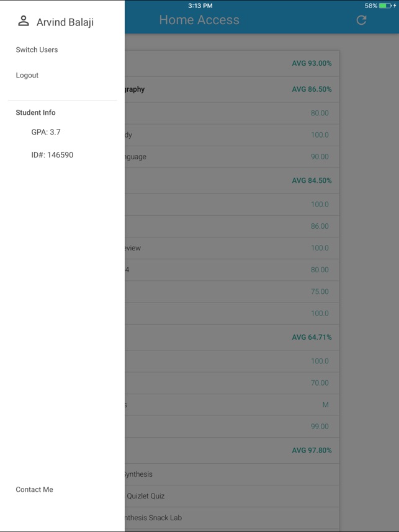This screenshot has height=532, width=399.
Task: Click the user profile icon
Action: pos(24,20)
